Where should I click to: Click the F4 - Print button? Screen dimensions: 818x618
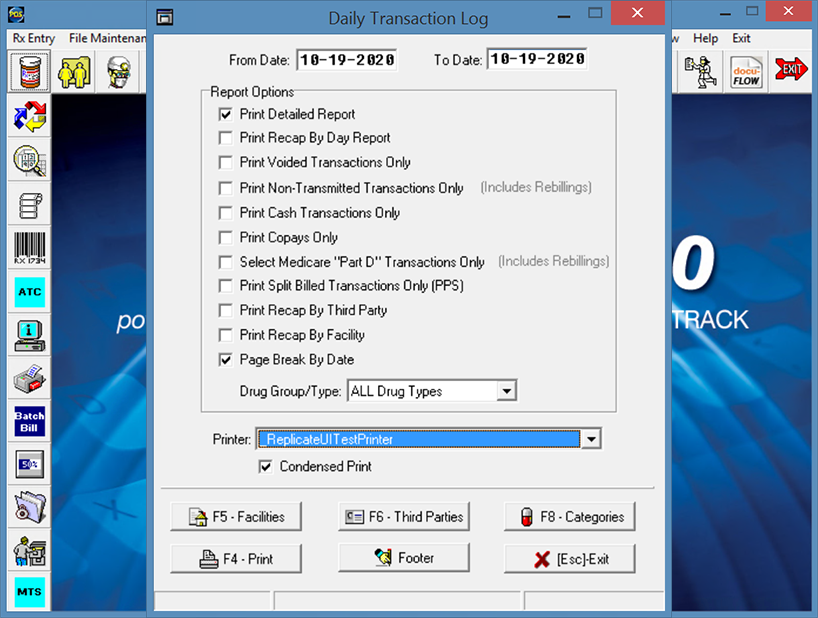coord(235,559)
